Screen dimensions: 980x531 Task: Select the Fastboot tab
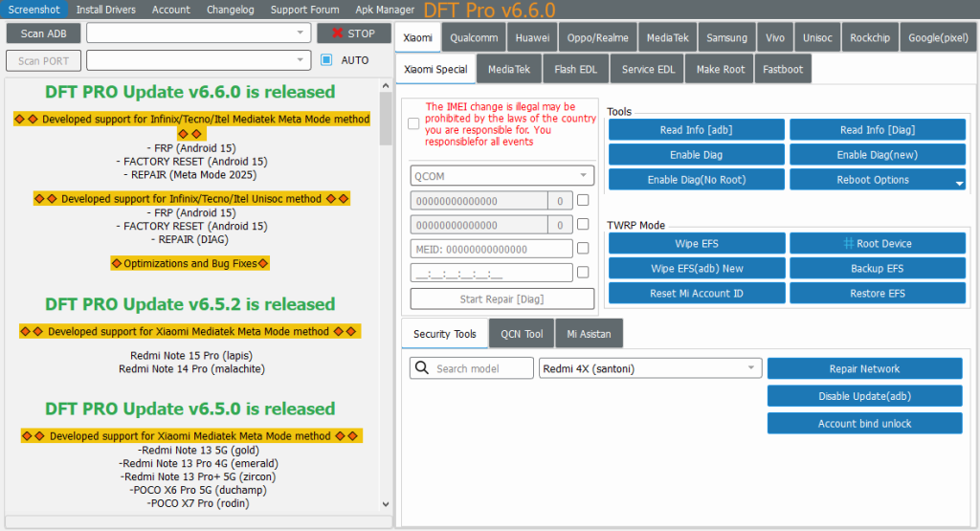[x=783, y=69]
